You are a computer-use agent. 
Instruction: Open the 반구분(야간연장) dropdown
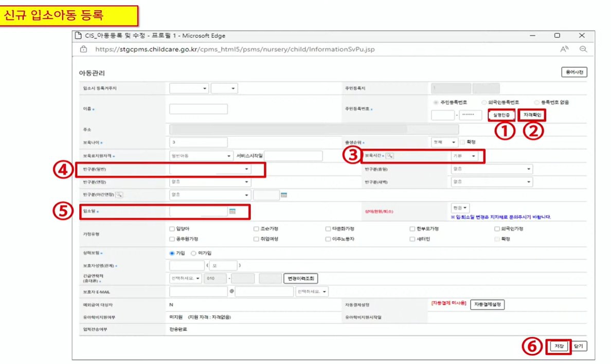point(210,195)
